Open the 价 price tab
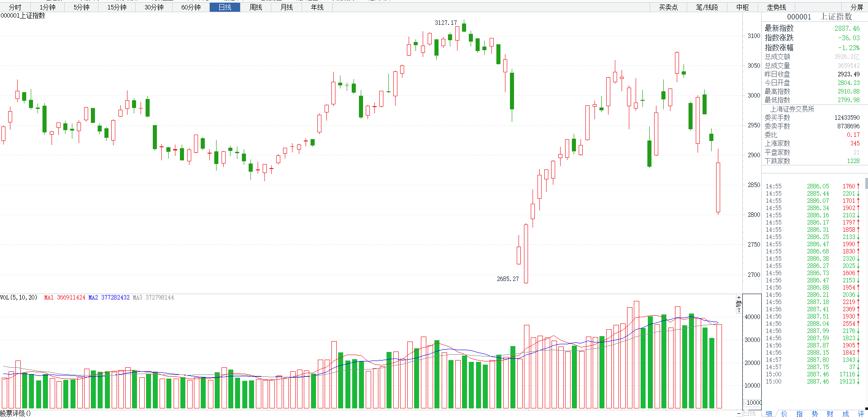The height and width of the screenshot is (417, 868). click(784, 413)
